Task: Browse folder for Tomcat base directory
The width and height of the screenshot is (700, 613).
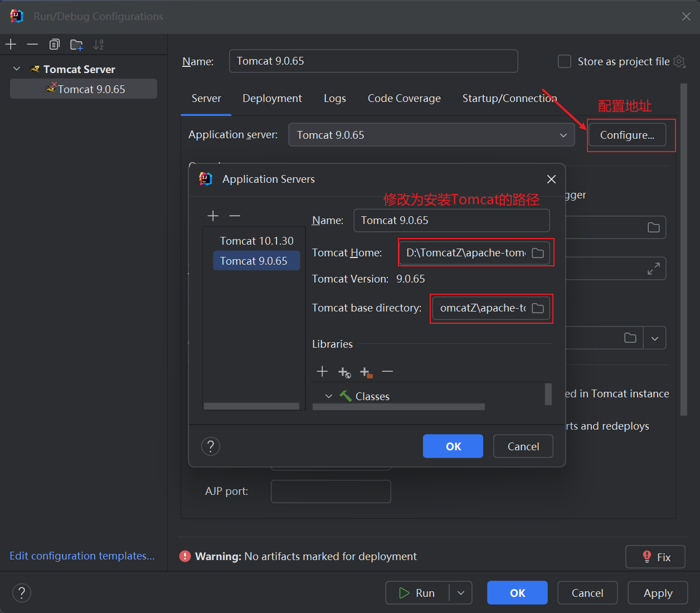Action: [x=538, y=308]
